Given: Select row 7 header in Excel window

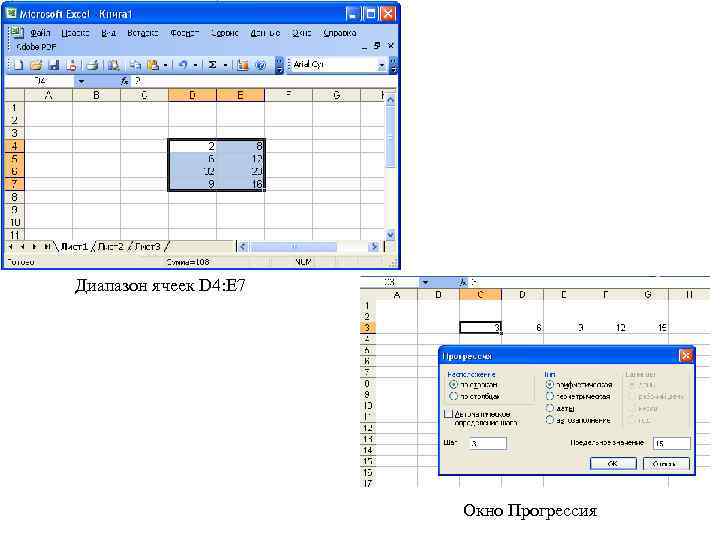Looking at the screenshot, I should pyautogui.click(x=14, y=184).
